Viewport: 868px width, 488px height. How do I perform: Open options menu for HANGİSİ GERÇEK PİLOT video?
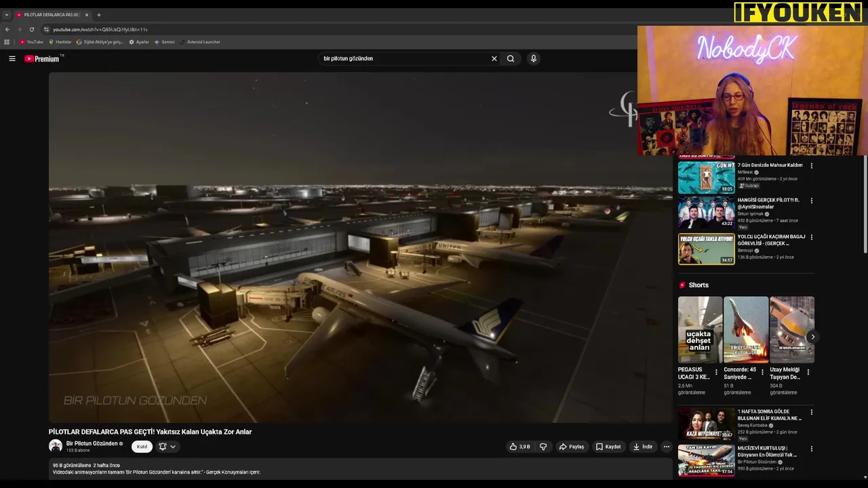point(811,201)
